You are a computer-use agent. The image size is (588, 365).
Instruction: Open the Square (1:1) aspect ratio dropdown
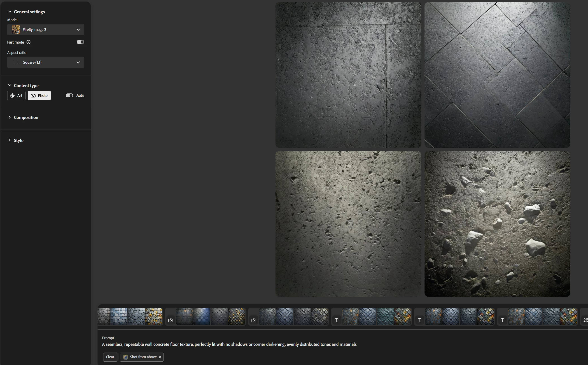coord(46,62)
